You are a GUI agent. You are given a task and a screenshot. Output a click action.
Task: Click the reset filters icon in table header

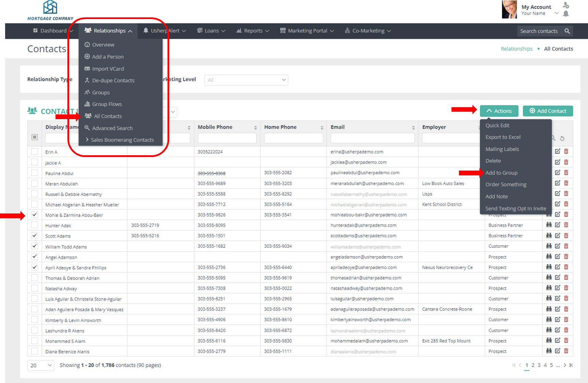pos(562,138)
